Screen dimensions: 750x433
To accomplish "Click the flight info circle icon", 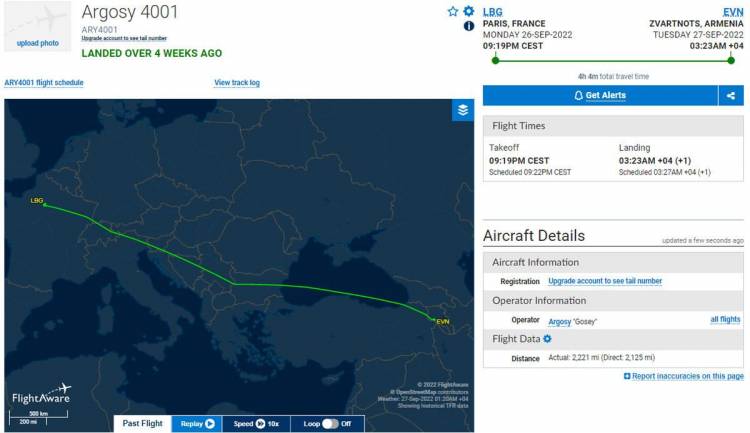I will point(469,26).
